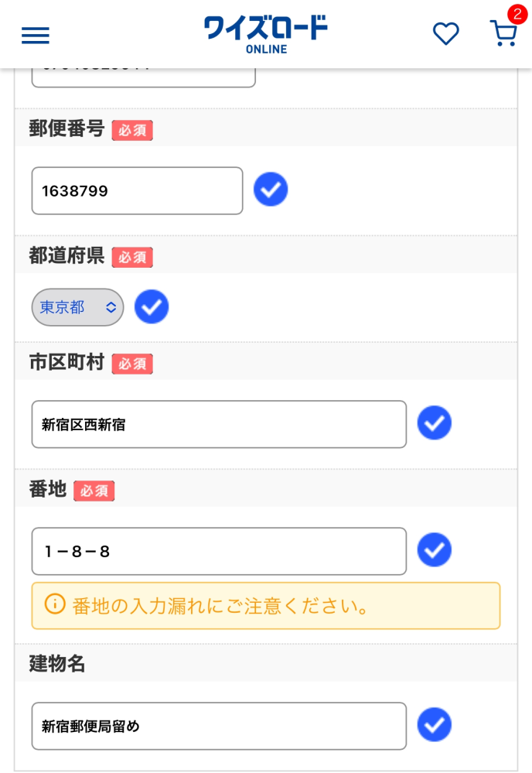Click the 必須 badge next to 番地
The height and width of the screenshot is (773, 532).
point(94,491)
